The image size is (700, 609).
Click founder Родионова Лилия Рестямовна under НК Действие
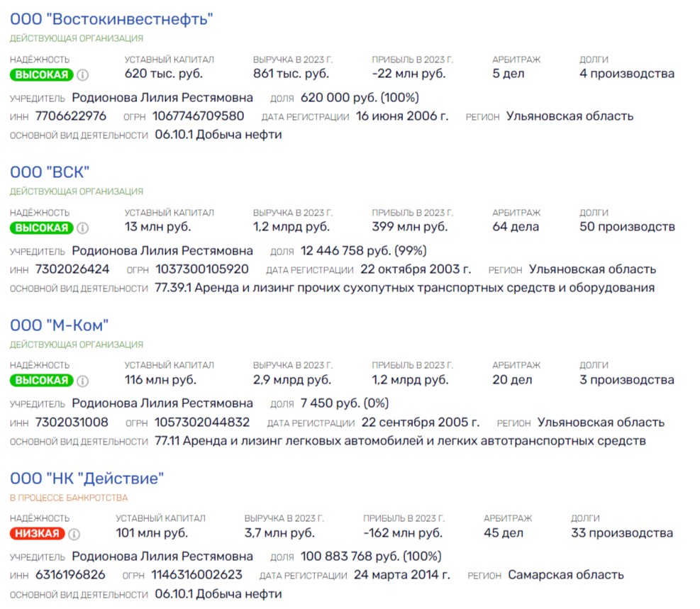click(162, 557)
